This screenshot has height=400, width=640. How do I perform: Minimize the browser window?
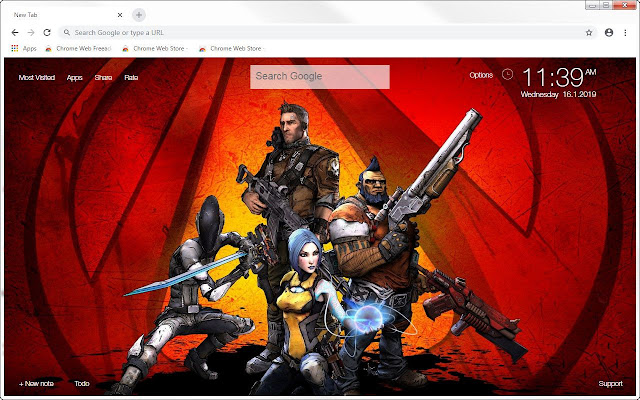(x=592, y=5)
